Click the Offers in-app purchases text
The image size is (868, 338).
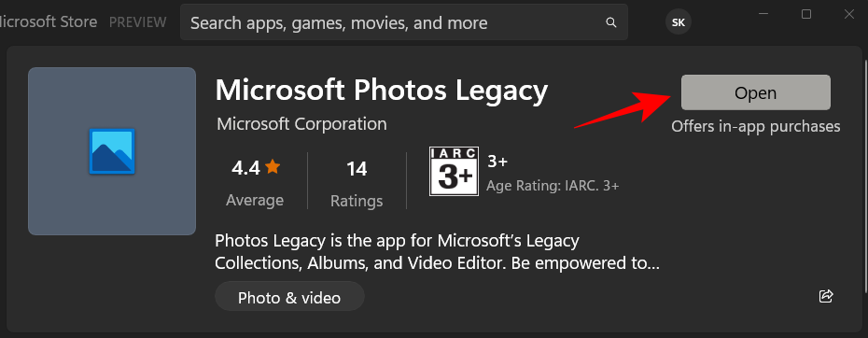756,126
